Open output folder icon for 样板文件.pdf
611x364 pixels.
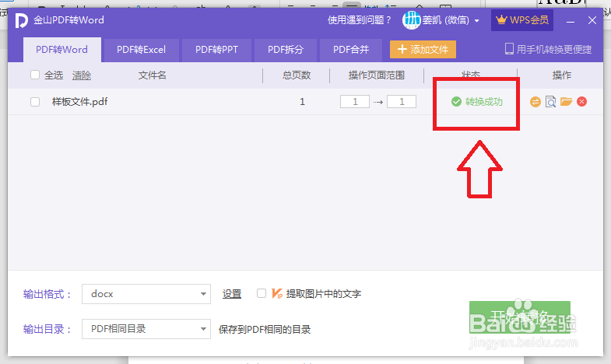566,102
